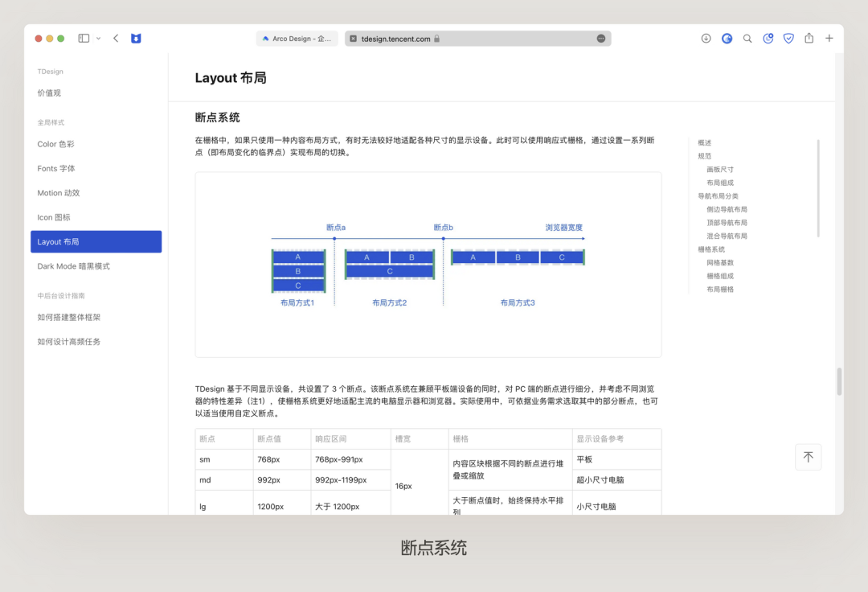868x592 pixels.
Task: Jump to 侧边导航布局 in the outline
Action: click(x=727, y=209)
